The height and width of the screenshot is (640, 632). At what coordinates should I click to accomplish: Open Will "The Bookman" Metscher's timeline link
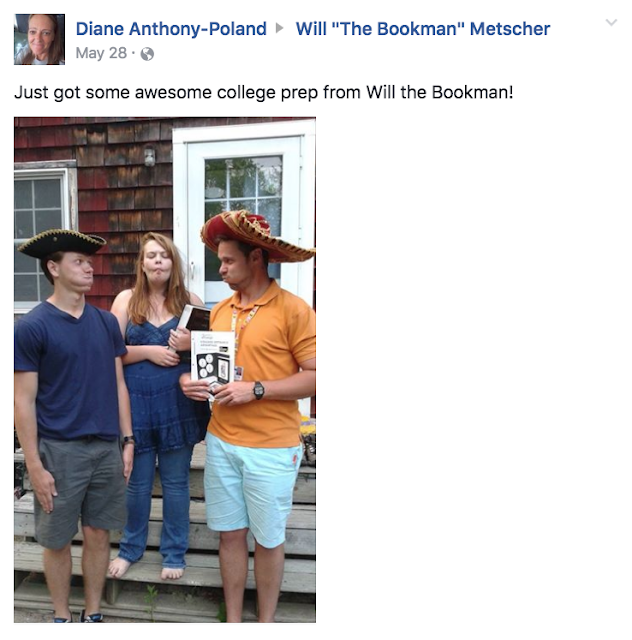pos(423,29)
